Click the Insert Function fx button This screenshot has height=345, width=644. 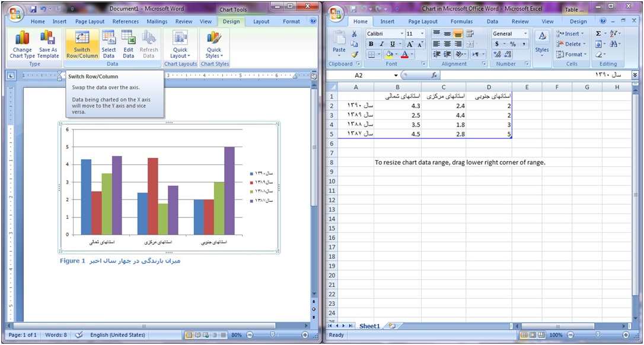(x=434, y=75)
